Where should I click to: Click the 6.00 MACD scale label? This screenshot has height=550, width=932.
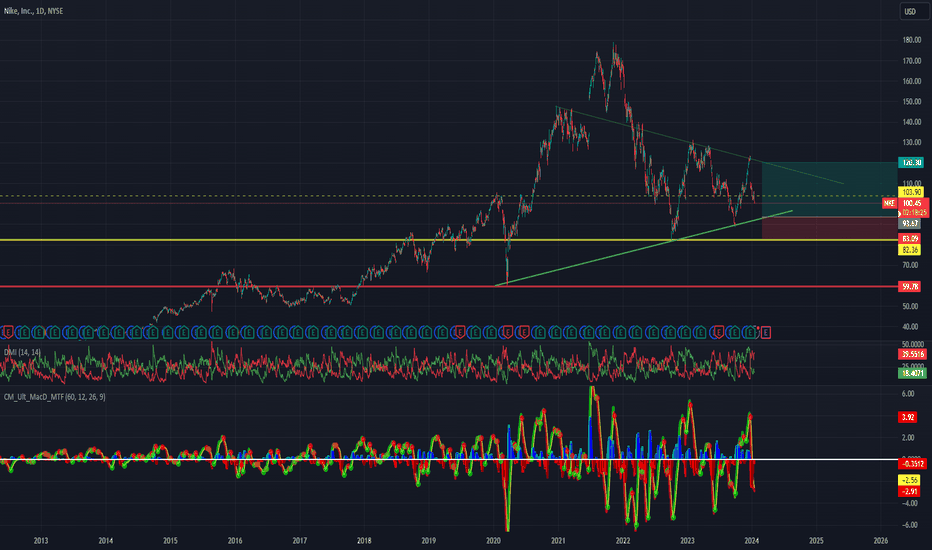[x=908, y=394]
